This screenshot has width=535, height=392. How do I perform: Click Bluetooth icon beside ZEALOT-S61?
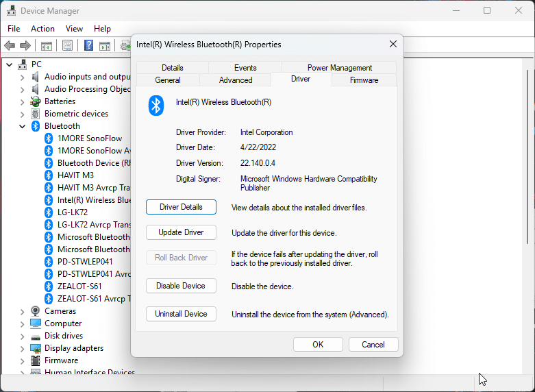(49, 286)
